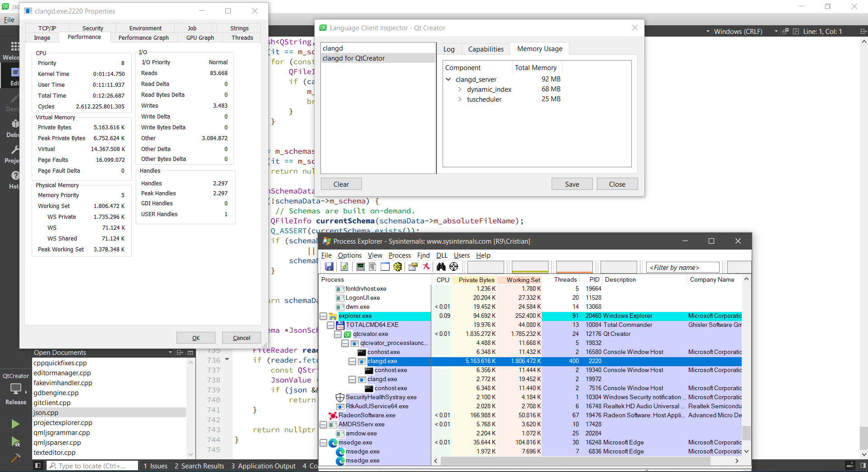The width and height of the screenshot is (868, 472).
Task: Collapse the TOTALCMD64.EXE tree node
Action: (331, 325)
